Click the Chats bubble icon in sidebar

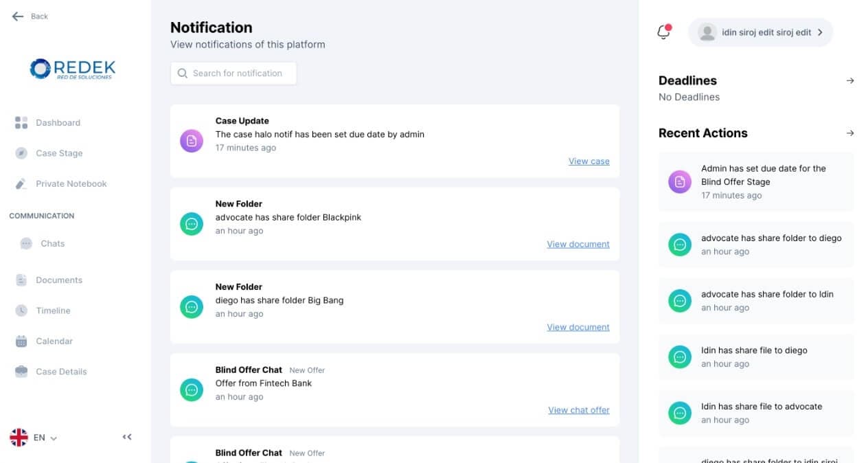click(x=26, y=244)
